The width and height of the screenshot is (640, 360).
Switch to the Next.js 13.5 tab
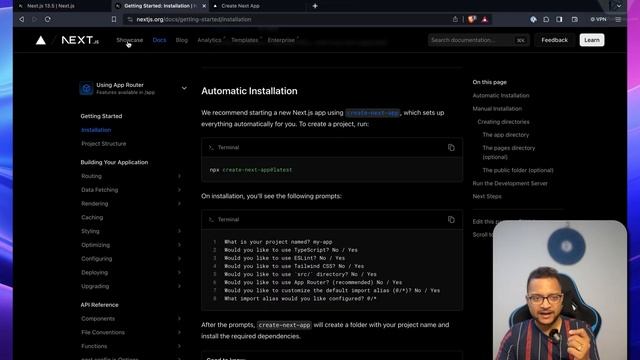point(51,6)
